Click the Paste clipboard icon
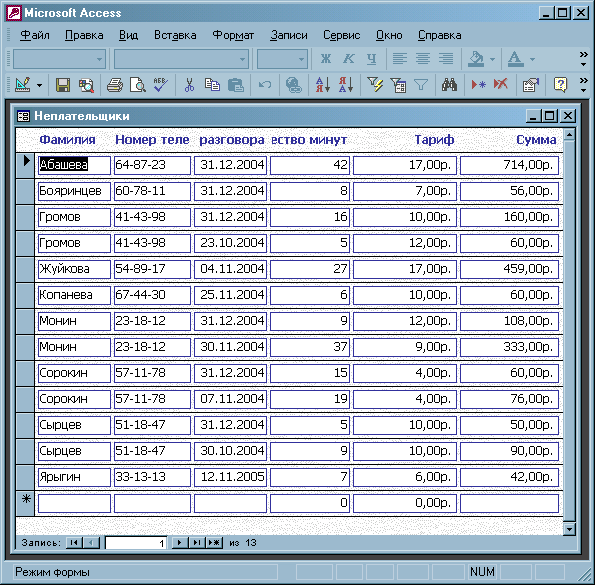This screenshot has height=585, width=595. pos(236,85)
